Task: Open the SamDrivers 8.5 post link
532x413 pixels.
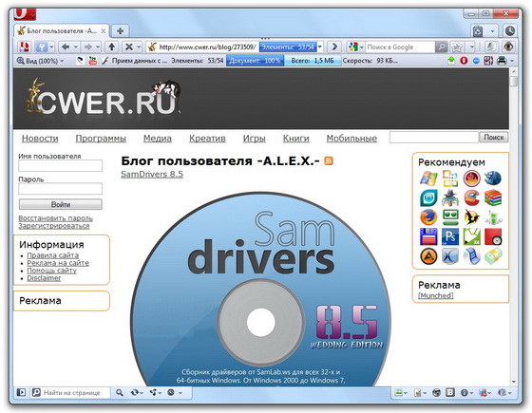Action: point(152,174)
